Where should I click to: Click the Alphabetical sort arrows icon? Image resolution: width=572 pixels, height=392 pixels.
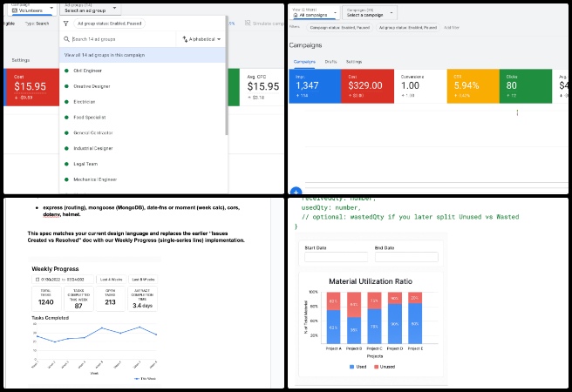[186, 39]
